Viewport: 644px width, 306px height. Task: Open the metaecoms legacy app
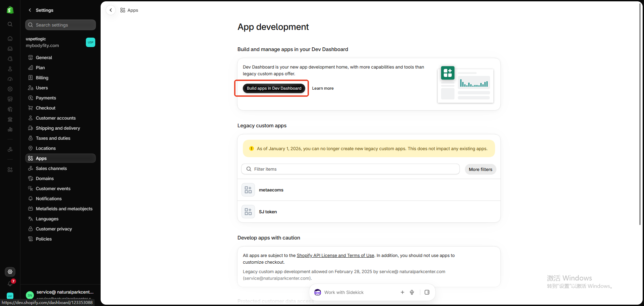click(369, 190)
